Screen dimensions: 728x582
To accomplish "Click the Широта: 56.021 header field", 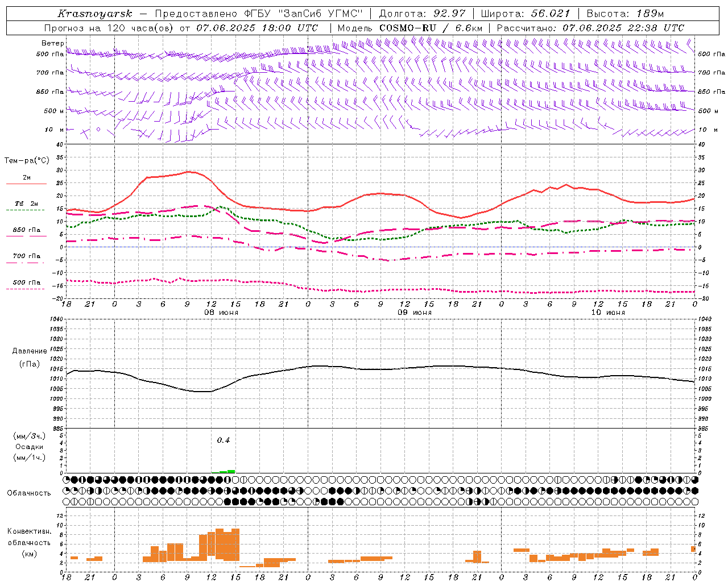I will [526, 14].
